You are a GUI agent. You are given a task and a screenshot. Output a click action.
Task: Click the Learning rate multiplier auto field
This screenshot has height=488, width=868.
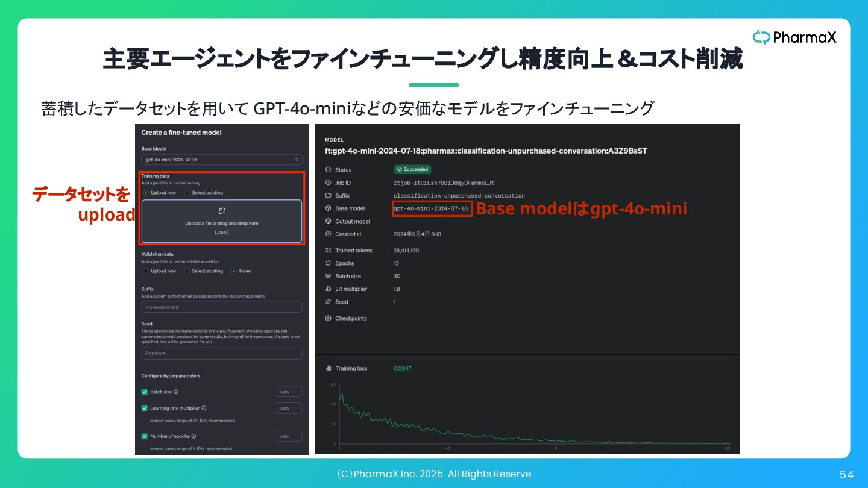click(288, 408)
